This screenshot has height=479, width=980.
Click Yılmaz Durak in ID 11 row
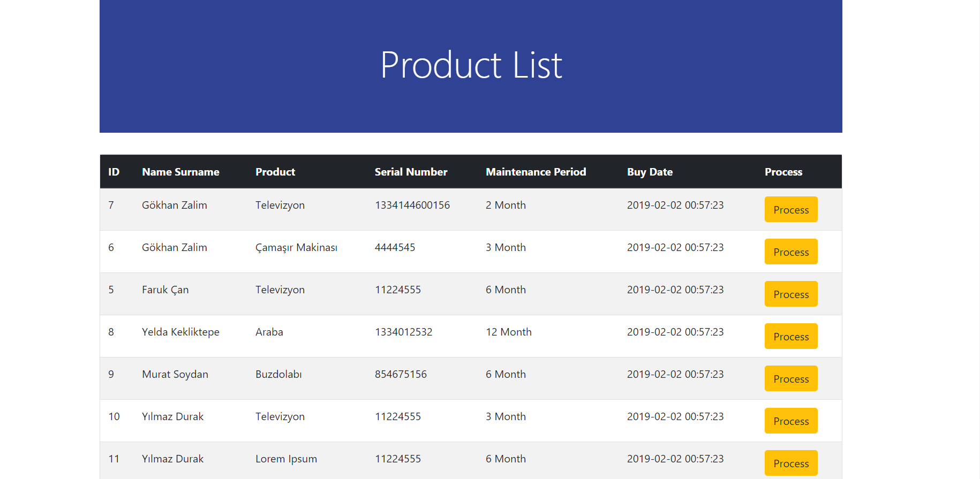coord(173,459)
